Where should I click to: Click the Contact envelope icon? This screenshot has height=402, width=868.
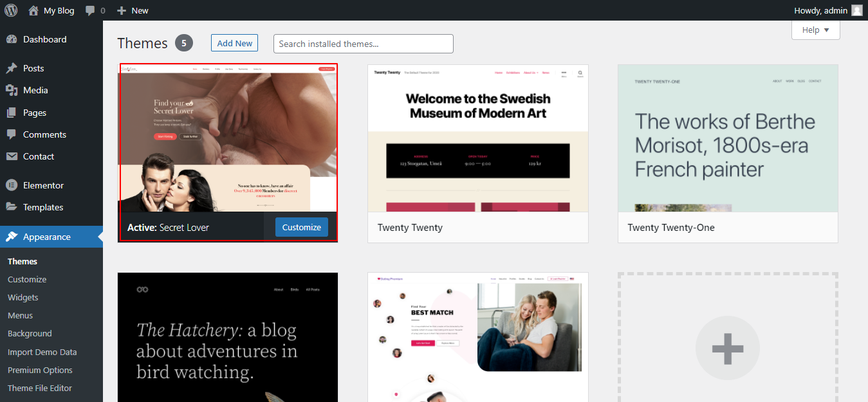[x=12, y=156]
